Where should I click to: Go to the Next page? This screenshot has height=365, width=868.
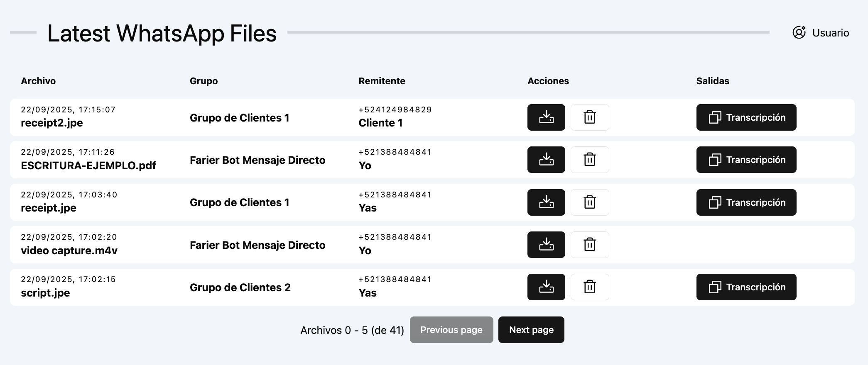(x=531, y=330)
